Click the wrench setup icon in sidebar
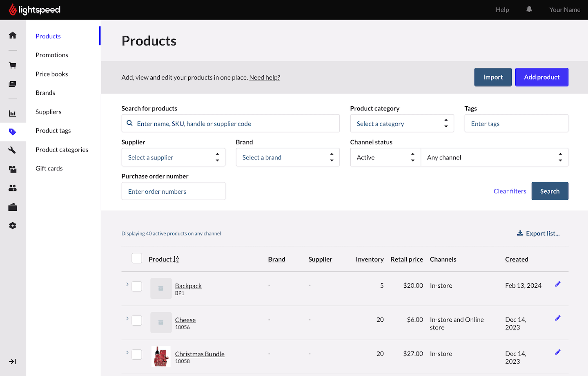 click(x=13, y=150)
